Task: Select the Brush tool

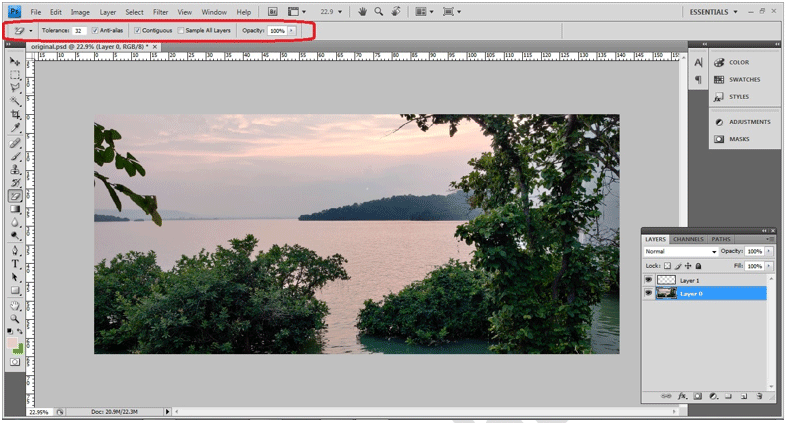Action: (15, 156)
